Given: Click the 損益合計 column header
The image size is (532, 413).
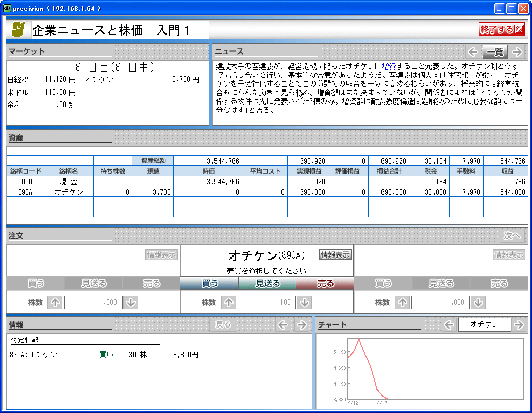Looking at the screenshot, I should [389, 171].
